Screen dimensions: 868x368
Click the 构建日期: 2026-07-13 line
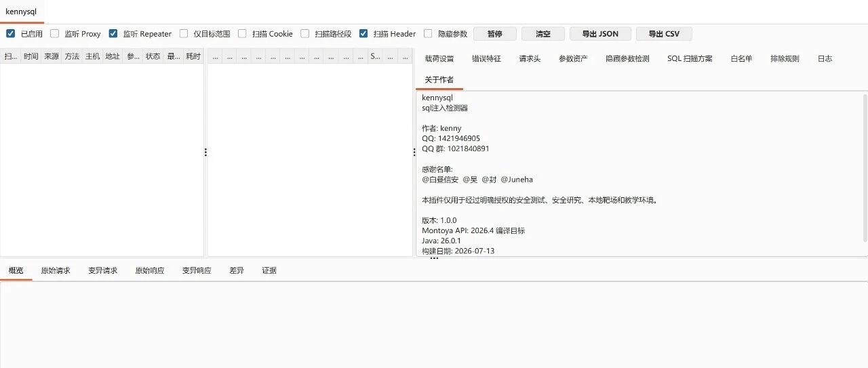click(458, 251)
